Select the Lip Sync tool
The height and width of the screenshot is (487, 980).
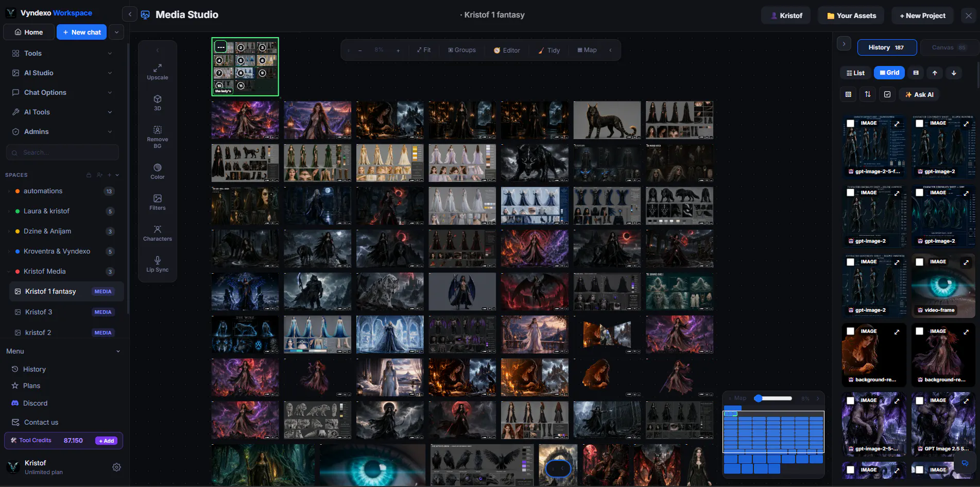pyautogui.click(x=158, y=264)
